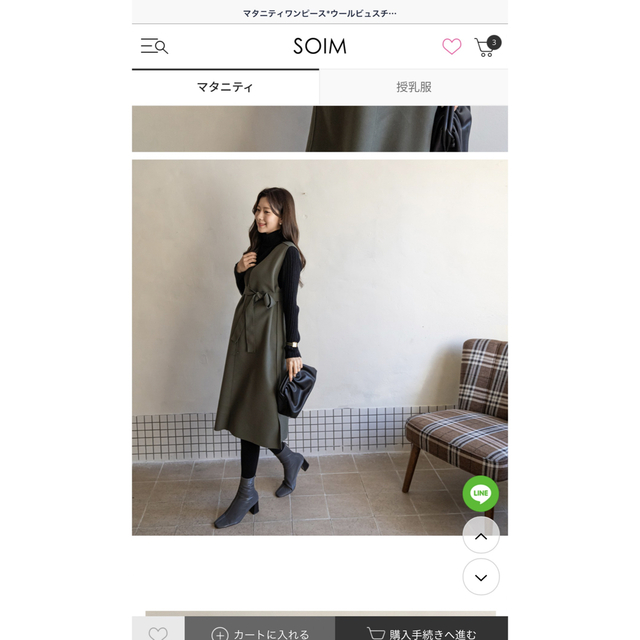The height and width of the screenshot is (640, 640).
Task: Click the cart item count badge
Action: pyautogui.click(x=494, y=42)
